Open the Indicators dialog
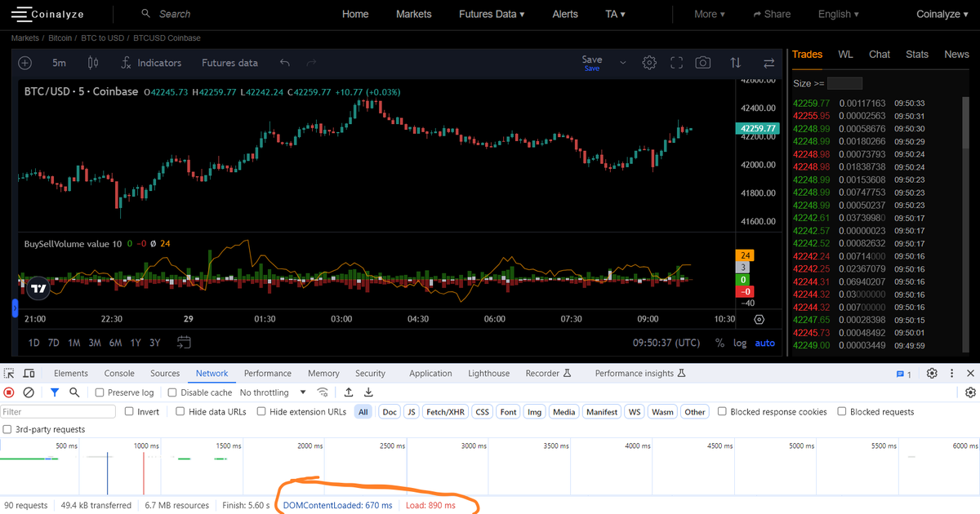The height and width of the screenshot is (514, 980). [x=151, y=63]
